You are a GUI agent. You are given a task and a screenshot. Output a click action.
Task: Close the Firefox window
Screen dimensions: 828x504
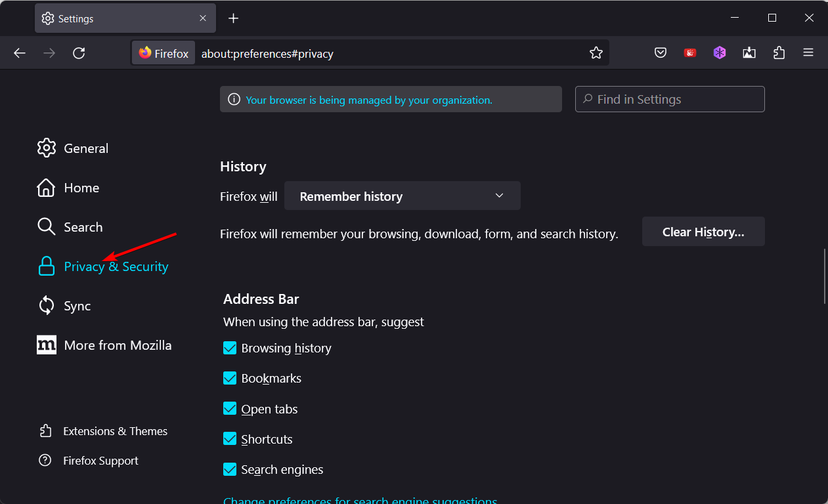(809, 18)
